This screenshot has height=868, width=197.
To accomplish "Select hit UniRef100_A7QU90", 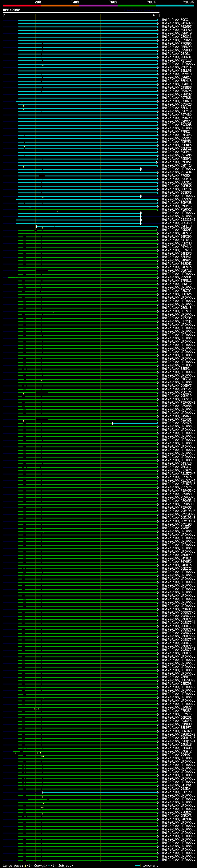I will pyautogui.click(x=177, y=43).
